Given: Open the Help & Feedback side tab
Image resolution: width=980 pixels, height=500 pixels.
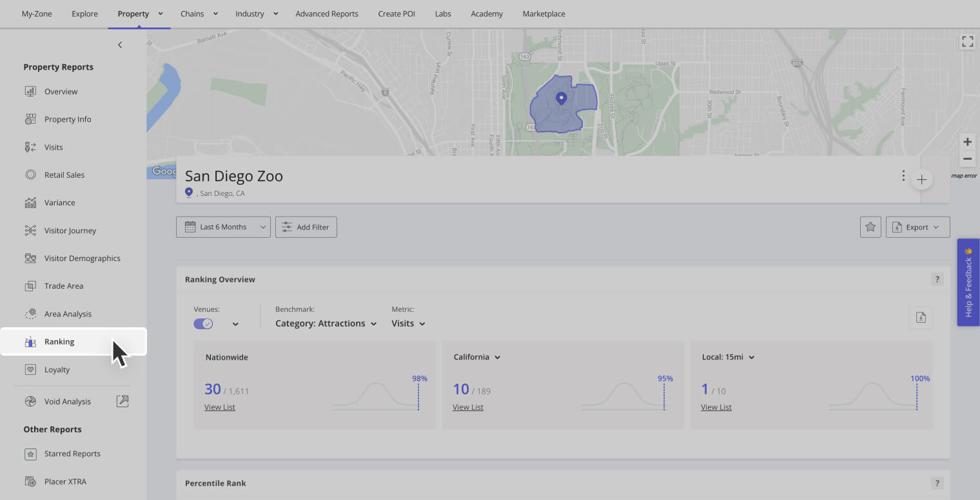Looking at the screenshot, I should pos(968,282).
